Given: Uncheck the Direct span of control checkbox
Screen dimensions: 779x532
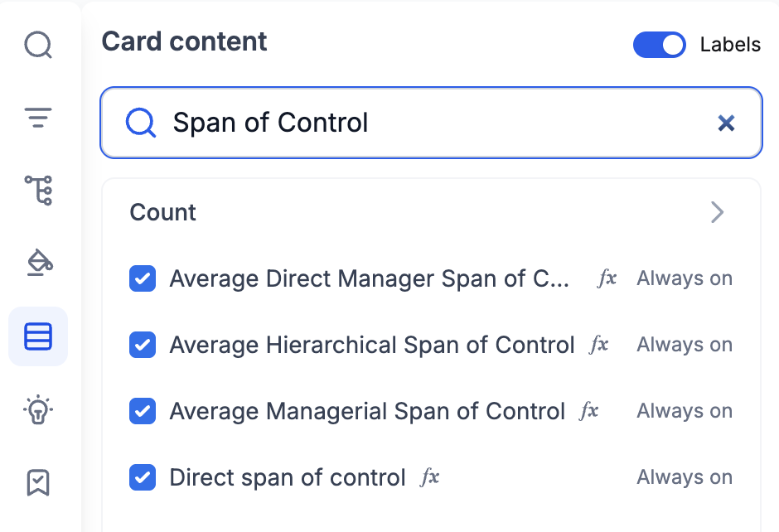Looking at the screenshot, I should pyautogui.click(x=143, y=477).
